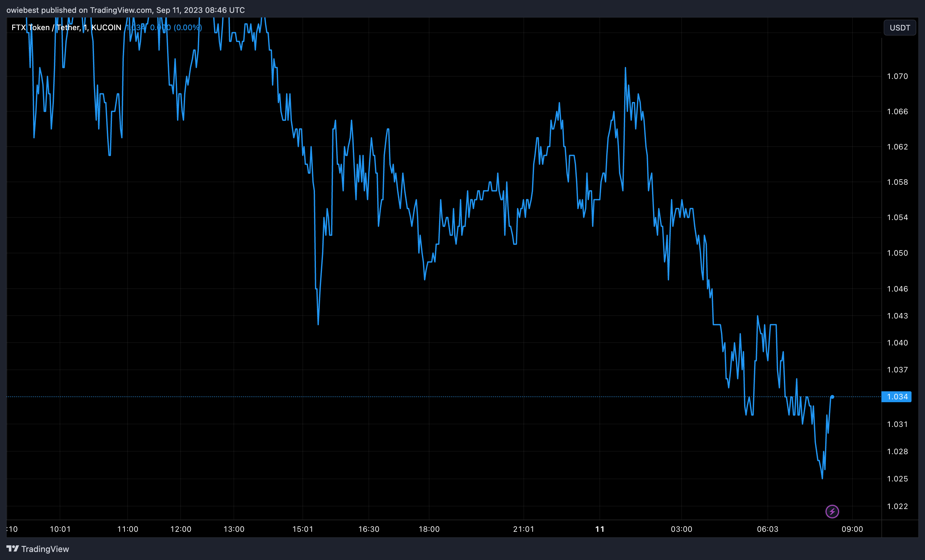Click the 1.040 price axis label
The width and height of the screenshot is (925, 560).
point(897,343)
